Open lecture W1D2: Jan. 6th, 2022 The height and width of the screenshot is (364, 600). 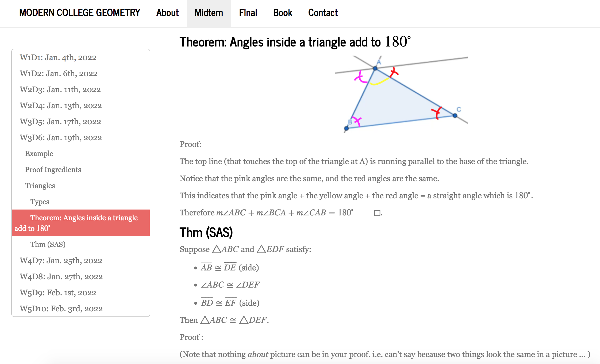(x=59, y=73)
